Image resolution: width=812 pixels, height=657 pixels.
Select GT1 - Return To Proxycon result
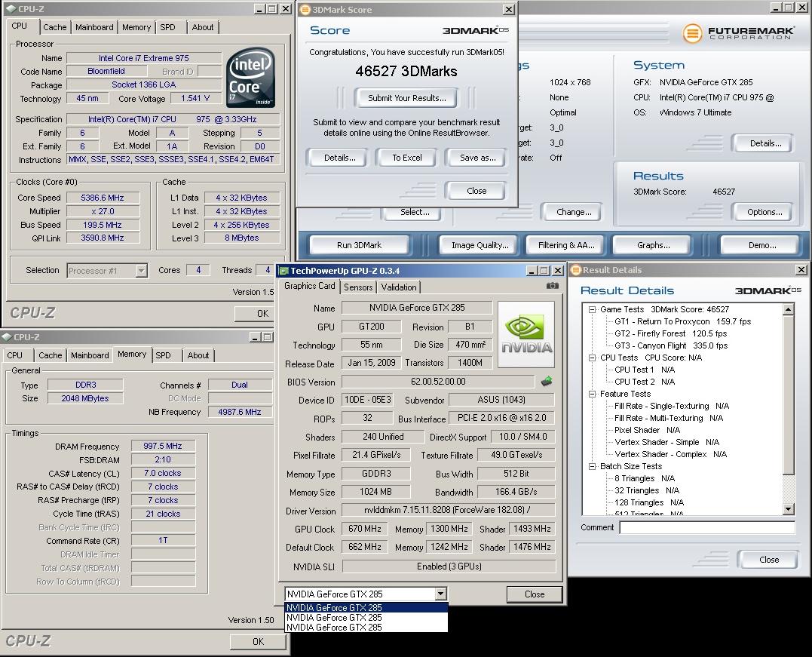coord(682,321)
